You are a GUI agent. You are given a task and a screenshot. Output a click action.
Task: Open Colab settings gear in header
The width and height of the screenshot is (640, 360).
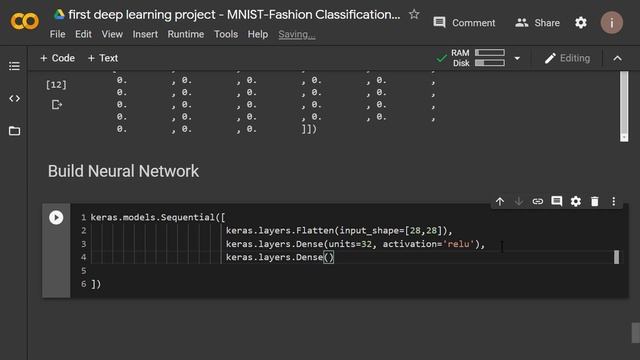[581, 22]
